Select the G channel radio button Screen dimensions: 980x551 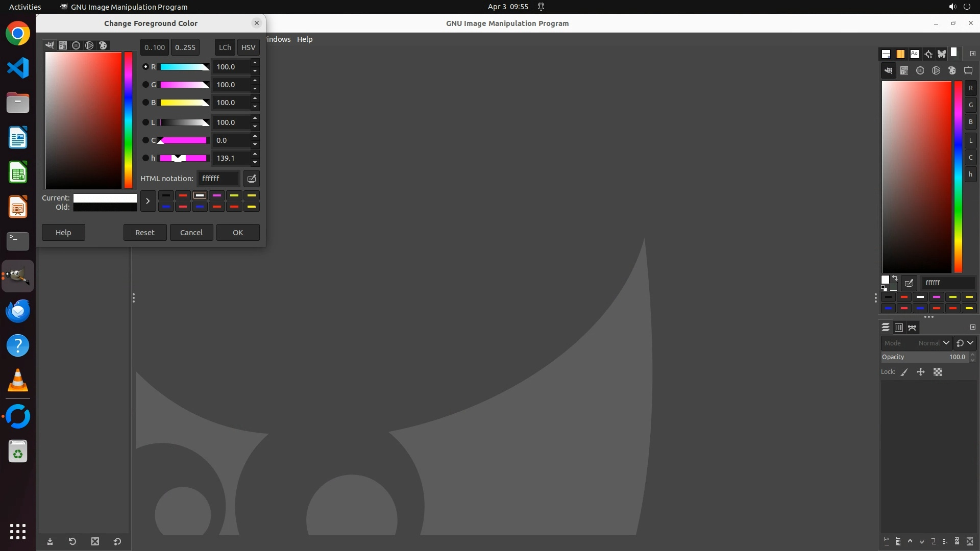click(x=145, y=85)
